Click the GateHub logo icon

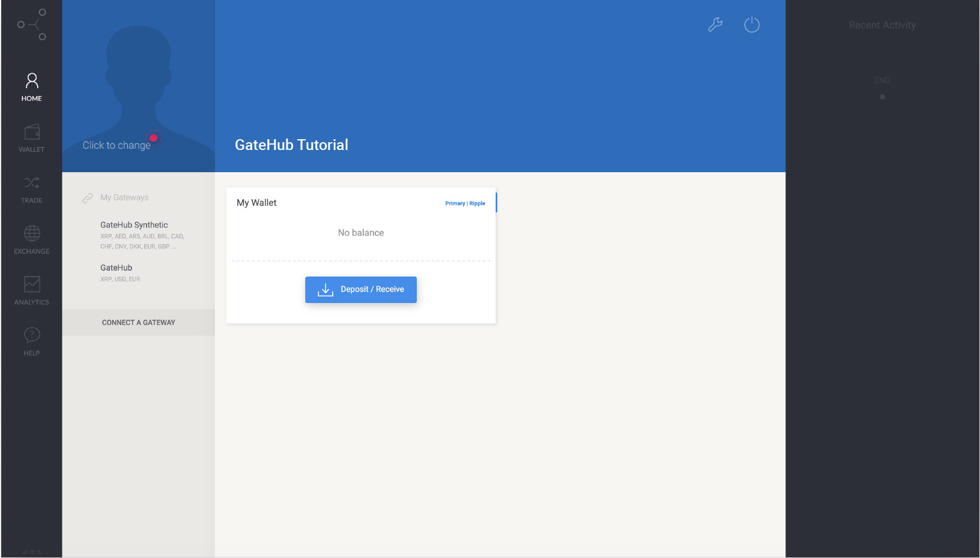[32, 25]
